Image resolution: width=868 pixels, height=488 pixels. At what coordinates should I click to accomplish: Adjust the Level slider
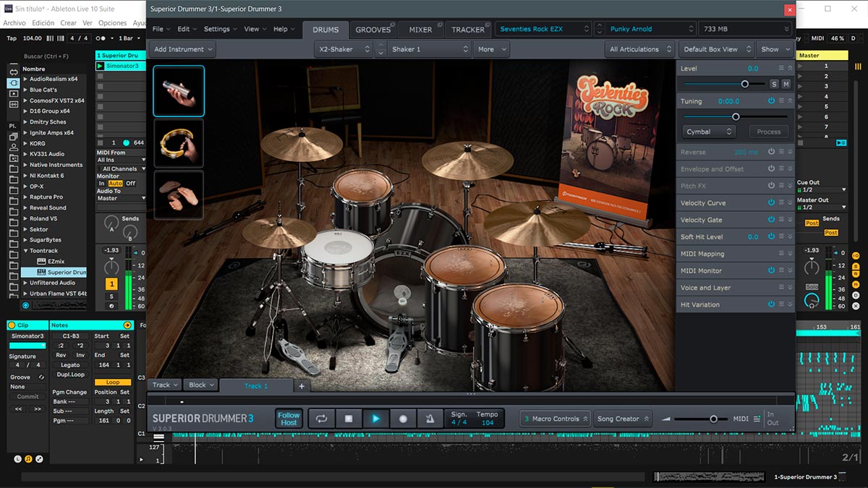pyautogui.click(x=745, y=85)
